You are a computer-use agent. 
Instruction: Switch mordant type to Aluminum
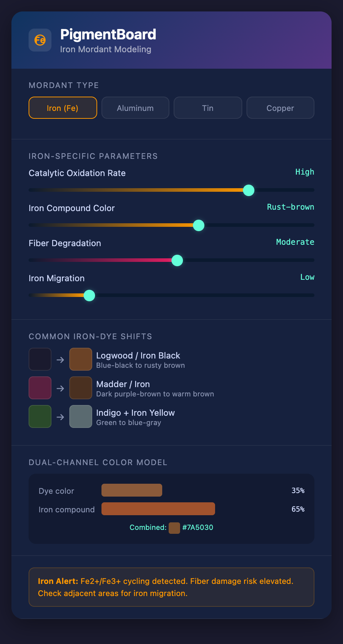coord(135,108)
